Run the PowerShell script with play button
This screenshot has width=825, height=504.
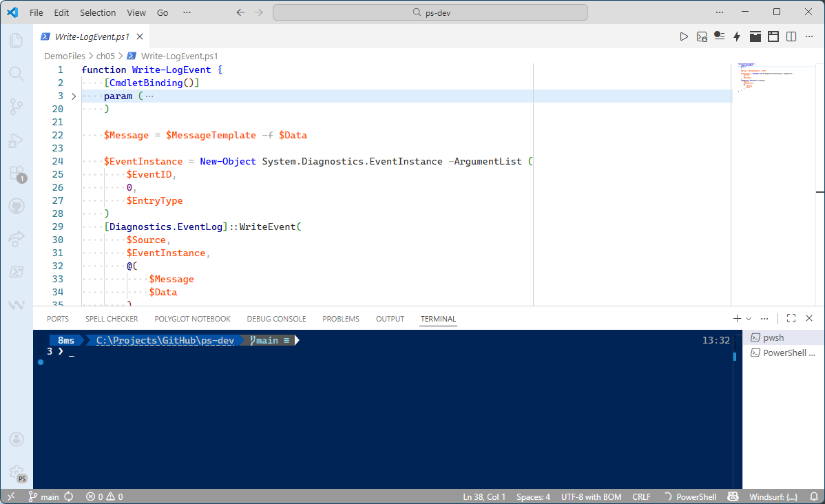tap(684, 36)
